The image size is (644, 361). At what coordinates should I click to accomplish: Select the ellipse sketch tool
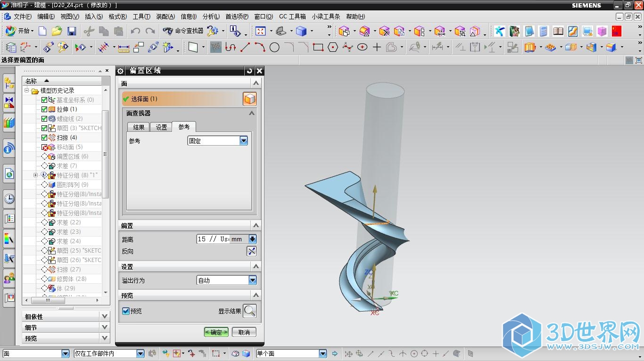pos(362,48)
